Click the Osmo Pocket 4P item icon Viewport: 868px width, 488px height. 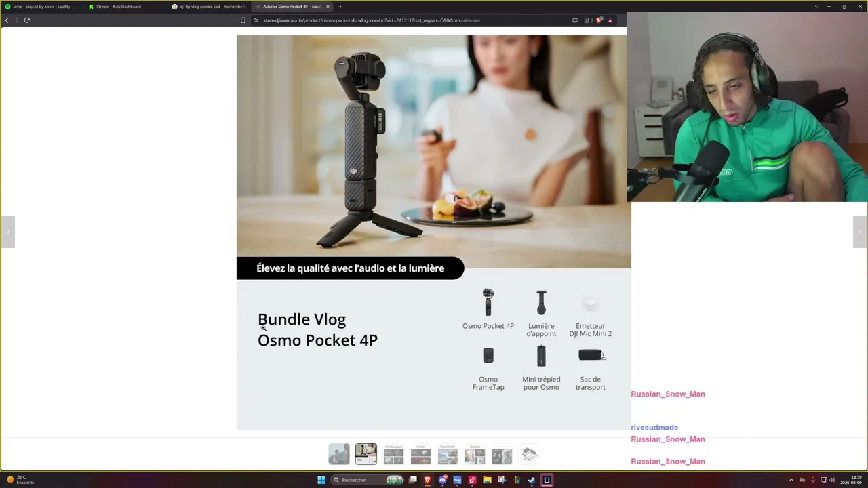tap(488, 302)
